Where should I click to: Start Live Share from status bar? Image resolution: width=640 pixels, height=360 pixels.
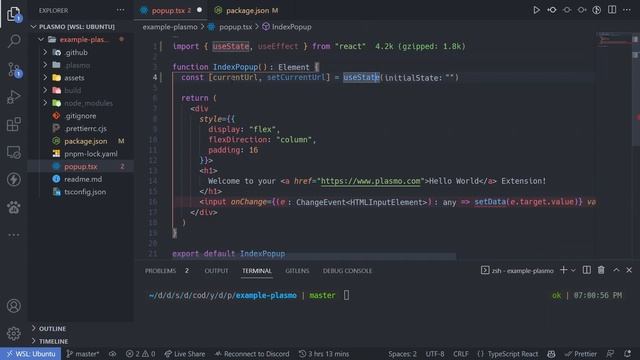185,353
